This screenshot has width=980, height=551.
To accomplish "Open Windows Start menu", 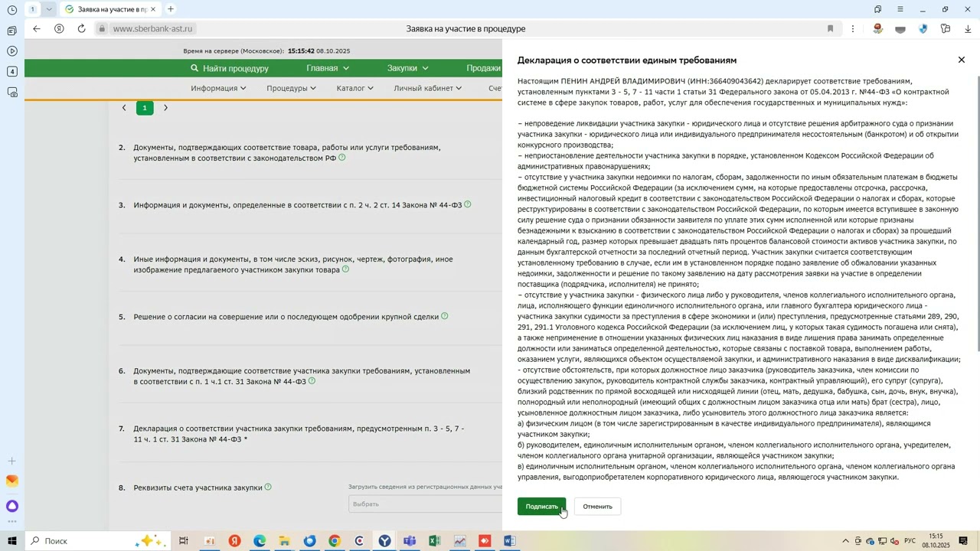I will [x=11, y=541].
